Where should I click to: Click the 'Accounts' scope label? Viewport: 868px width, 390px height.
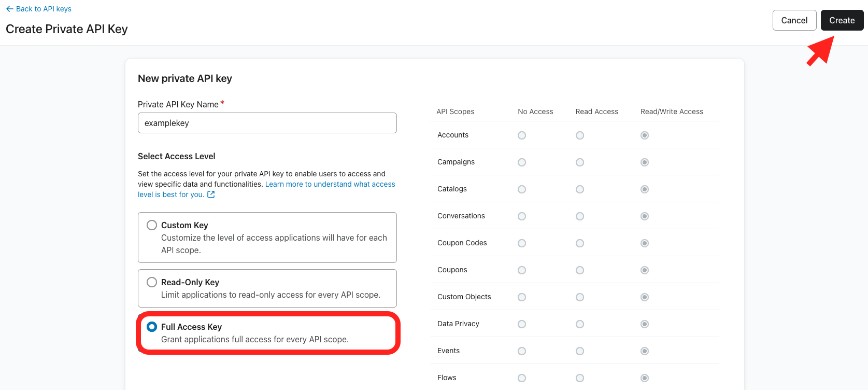click(x=453, y=135)
